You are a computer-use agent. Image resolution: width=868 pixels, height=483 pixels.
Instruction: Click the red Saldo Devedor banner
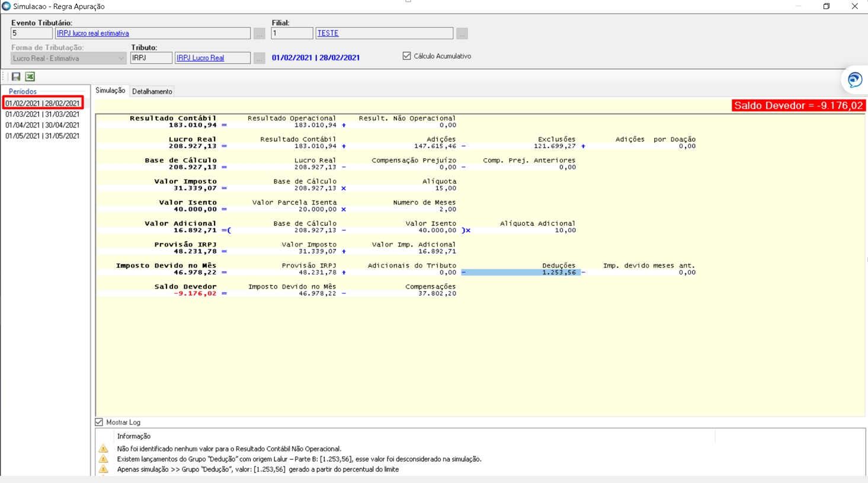pos(798,105)
